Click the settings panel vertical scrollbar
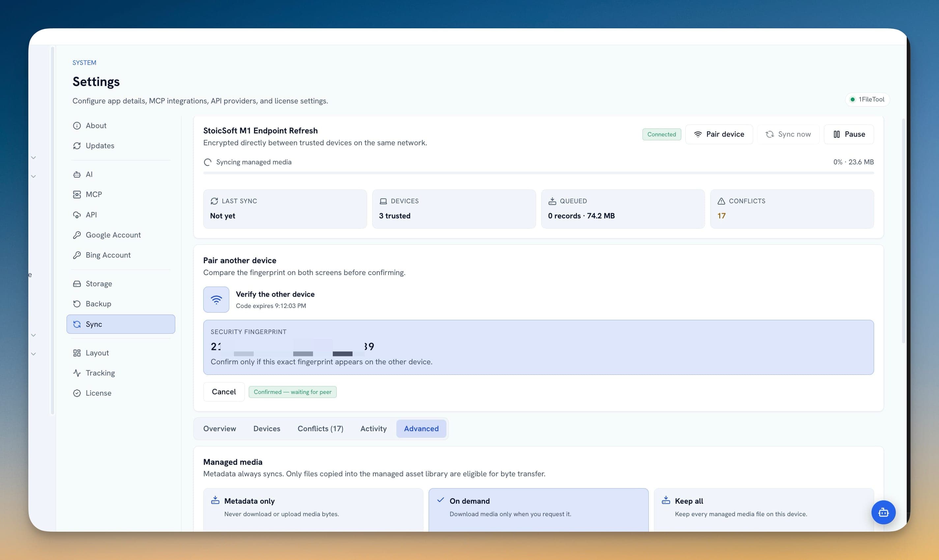 (x=903, y=231)
